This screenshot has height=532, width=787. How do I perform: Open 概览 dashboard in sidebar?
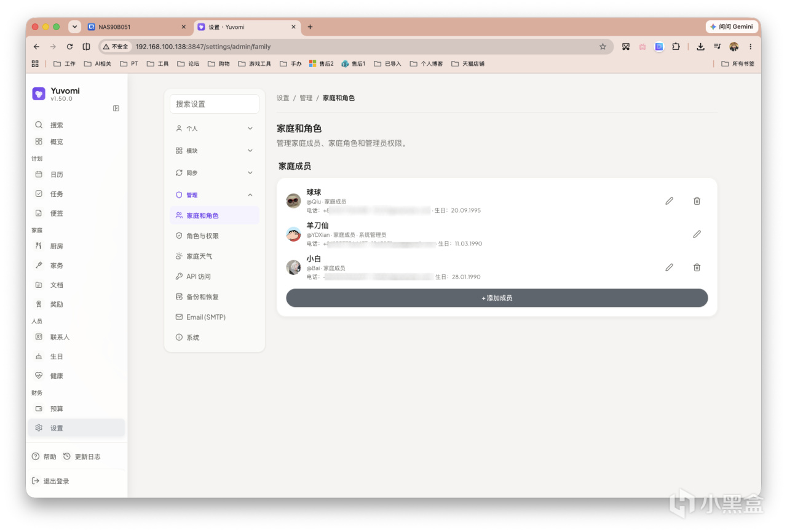pos(76,141)
